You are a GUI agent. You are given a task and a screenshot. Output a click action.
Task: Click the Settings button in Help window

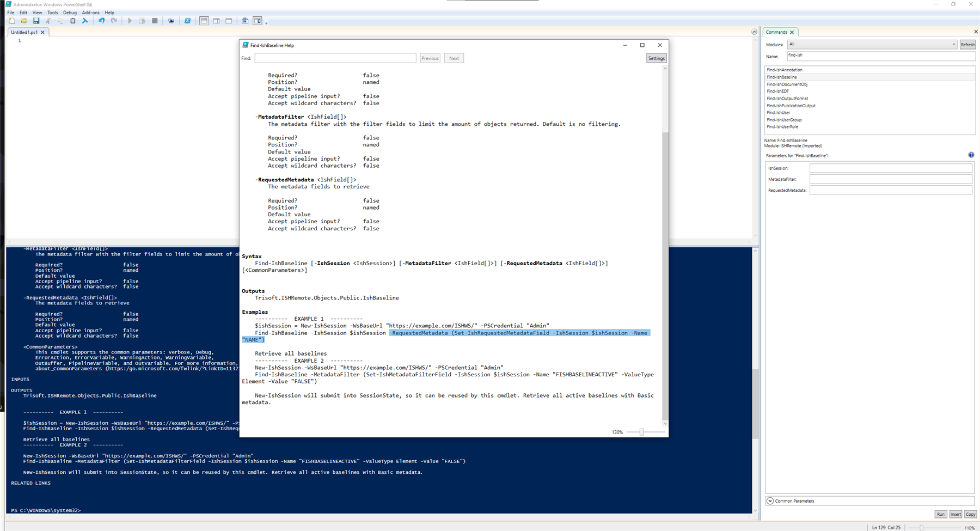point(656,58)
